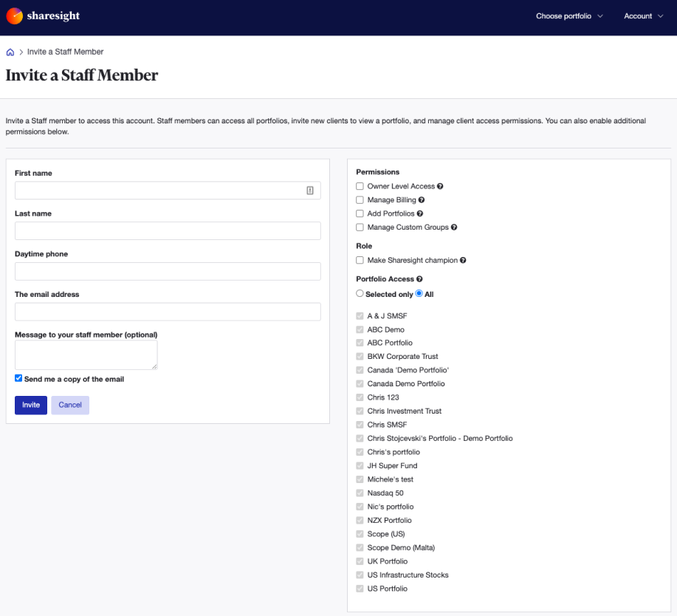Screen dimensions: 677x616
Task: Check the Manage Billing permission
Action: 360,199
